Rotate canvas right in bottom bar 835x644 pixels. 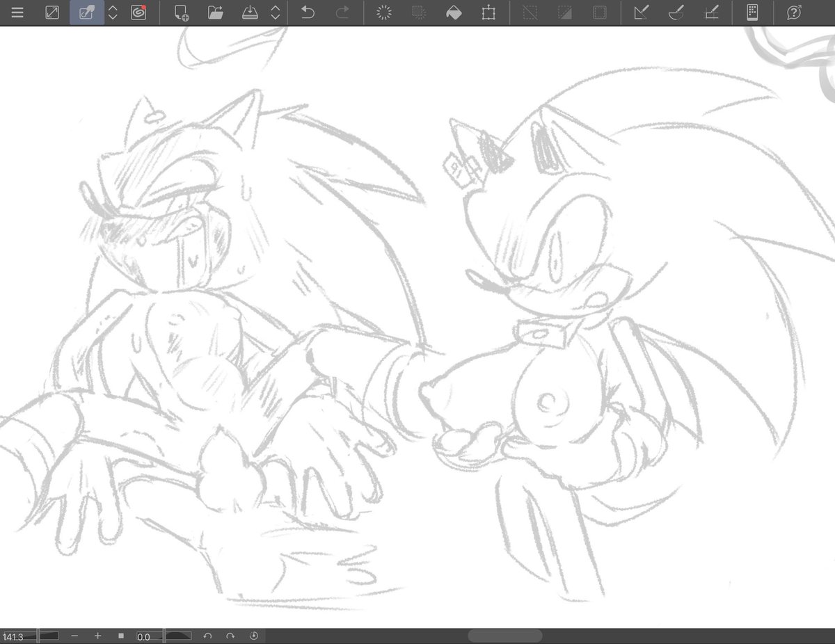230,636
